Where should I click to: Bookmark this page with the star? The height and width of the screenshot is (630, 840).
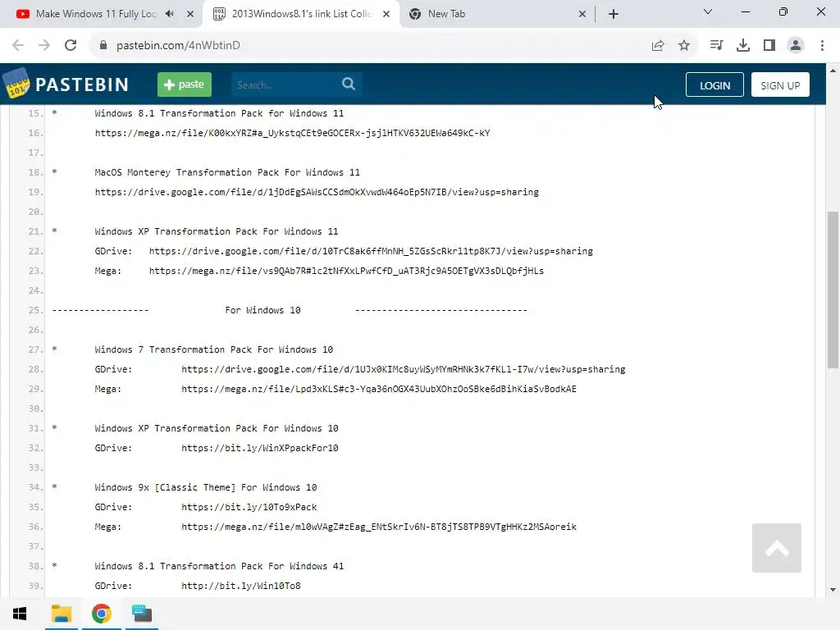tap(684, 46)
